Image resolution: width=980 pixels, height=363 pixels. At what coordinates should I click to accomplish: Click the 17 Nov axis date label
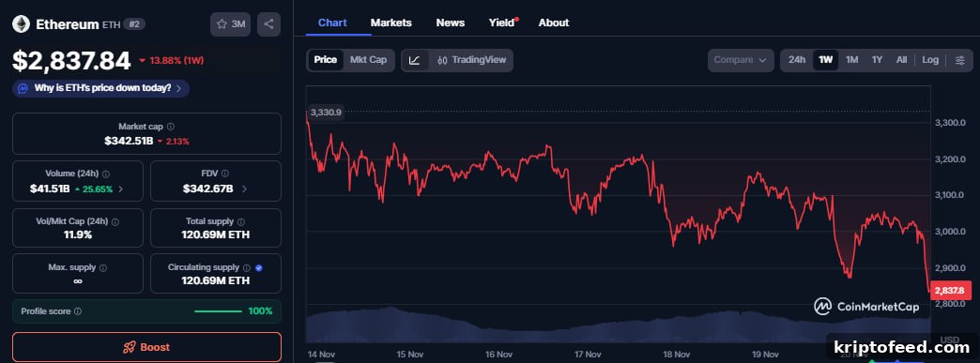click(x=588, y=355)
